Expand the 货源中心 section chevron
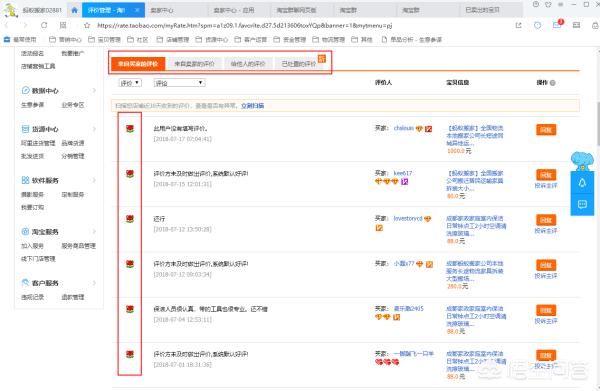The height and width of the screenshot is (391, 600). click(94, 129)
